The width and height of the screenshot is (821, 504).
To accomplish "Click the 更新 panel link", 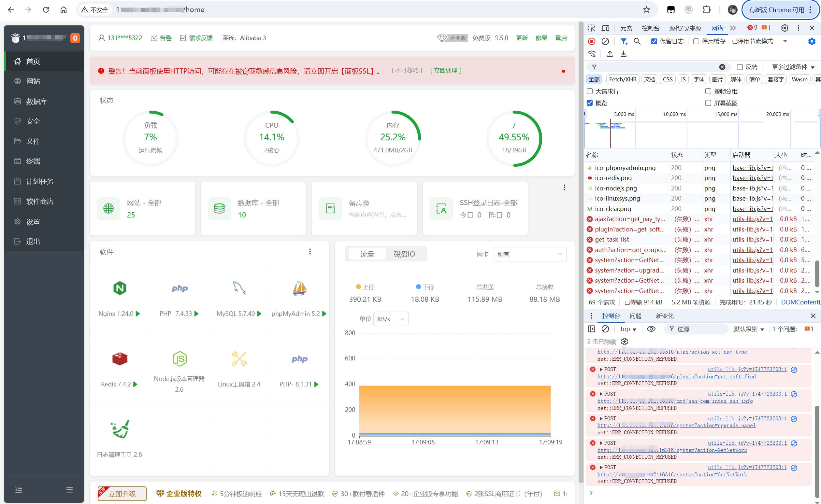I will click(x=522, y=38).
